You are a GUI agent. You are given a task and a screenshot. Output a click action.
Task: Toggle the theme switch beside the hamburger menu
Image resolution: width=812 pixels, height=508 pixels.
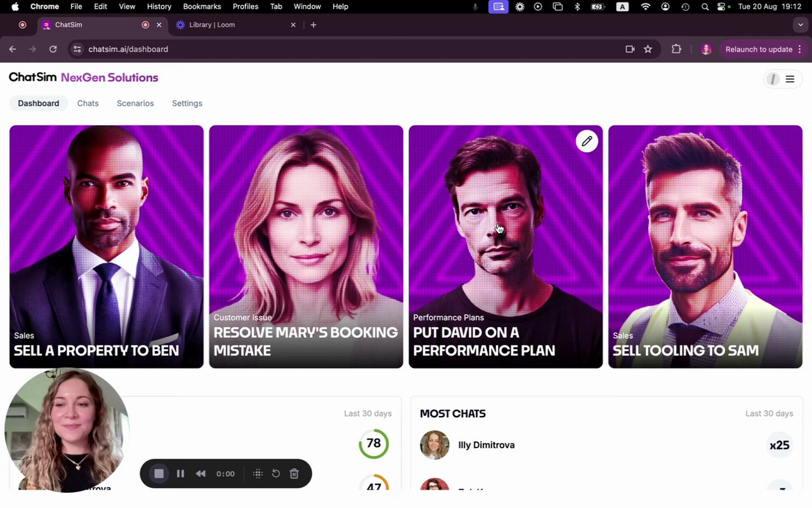(x=773, y=79)
